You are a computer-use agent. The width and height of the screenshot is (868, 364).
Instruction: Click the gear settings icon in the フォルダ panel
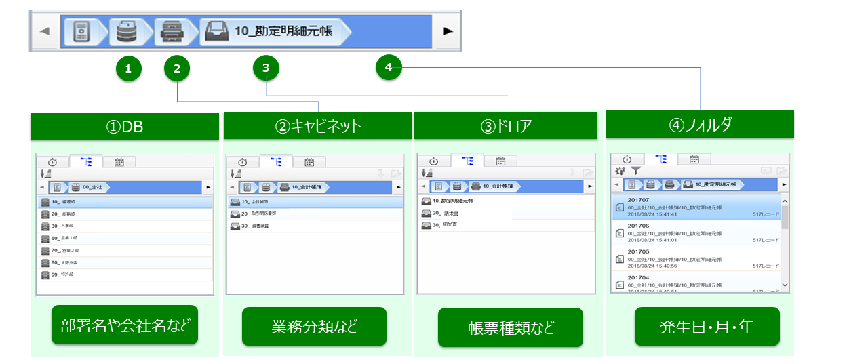(620, 171)
